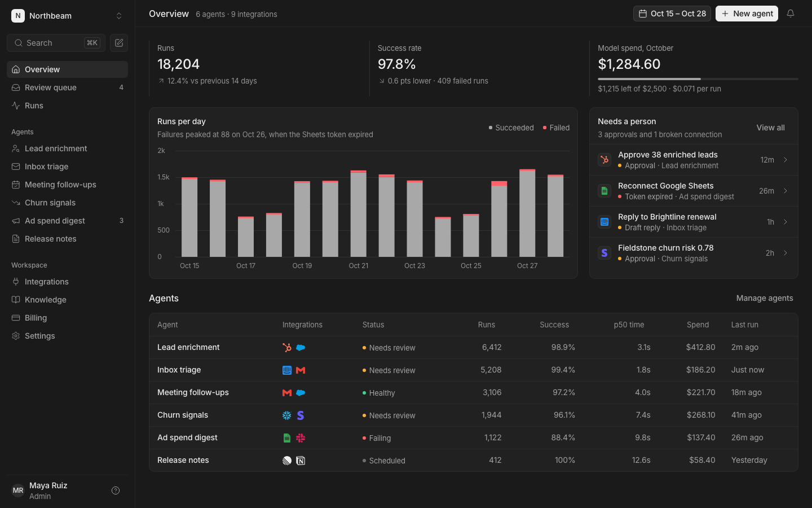Open the Northbeam workspace switcher
812x508 pixels.
(67, 16)
